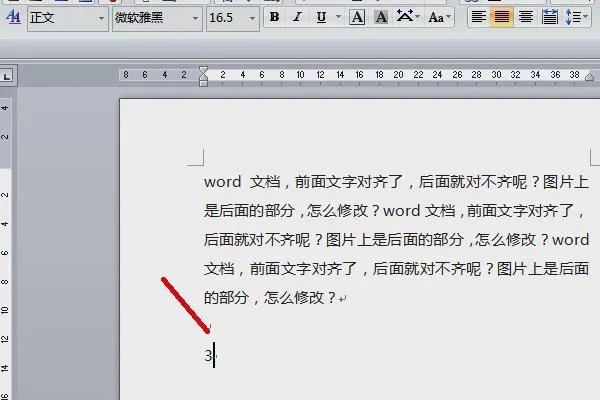Expand the underline style arrow next to U
The height and width of the screenshot is (400, 600).
[x=338, y=17]
